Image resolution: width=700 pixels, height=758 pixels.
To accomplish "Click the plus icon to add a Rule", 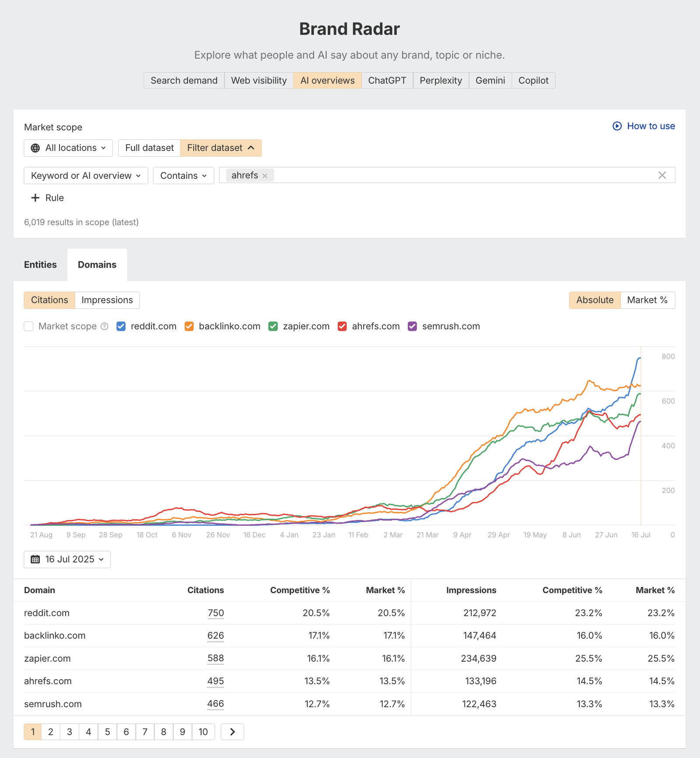I will click(x=35, y=198).
